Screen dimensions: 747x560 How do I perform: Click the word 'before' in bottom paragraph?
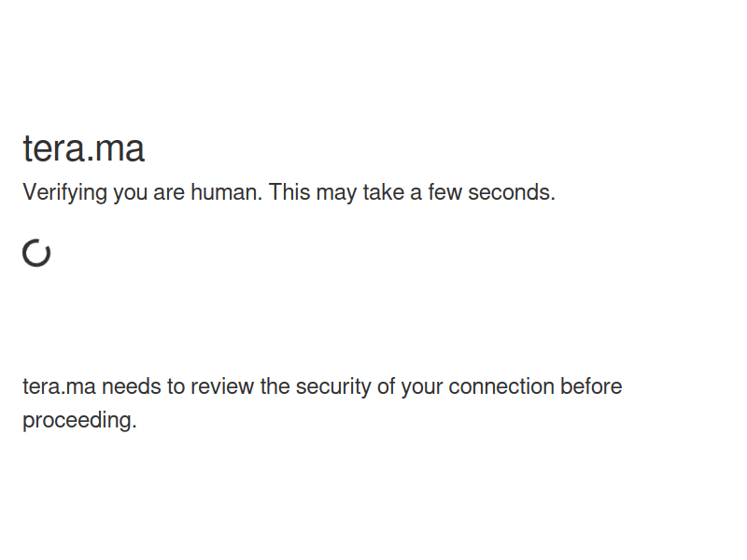pyautogui.click(x=591, y=386)
